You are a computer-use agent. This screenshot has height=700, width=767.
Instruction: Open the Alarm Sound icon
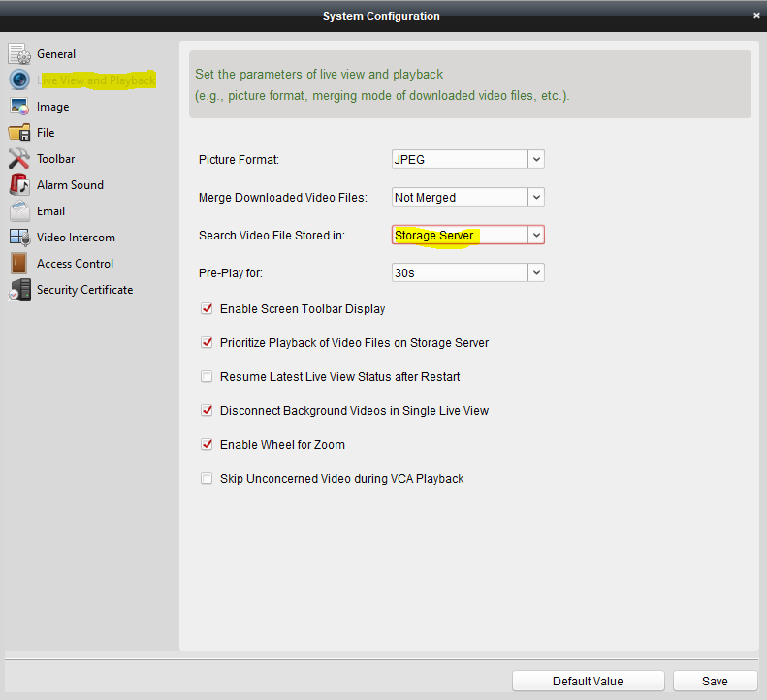pos(19,185)
